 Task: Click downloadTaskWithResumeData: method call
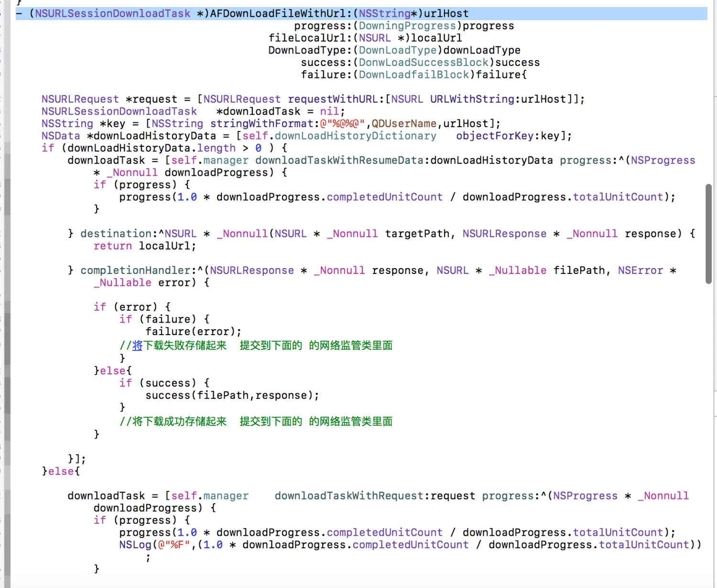click(342, 160)
